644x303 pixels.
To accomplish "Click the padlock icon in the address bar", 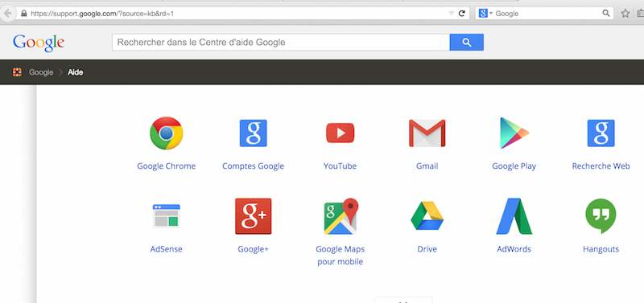I will point(24,13).
